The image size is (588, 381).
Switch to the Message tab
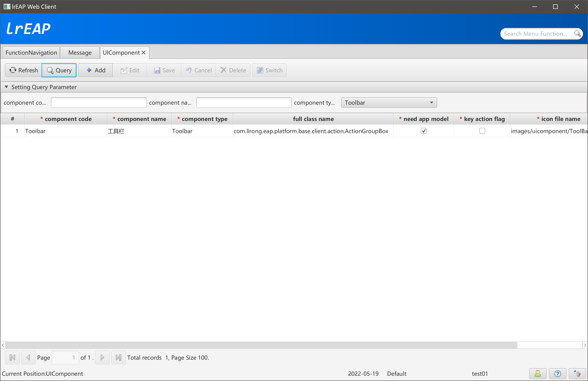coord(80,53)
